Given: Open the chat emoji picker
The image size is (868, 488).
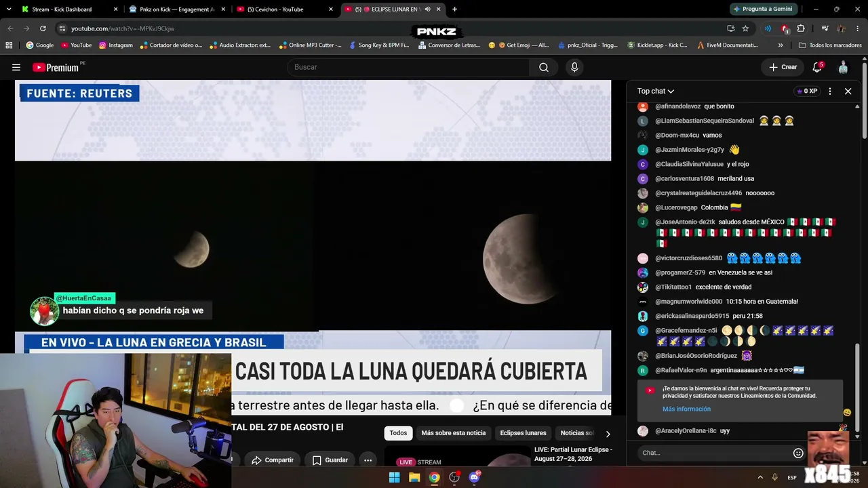Looking at the screenshot, I should pyautogui.click(x=798, y=453).
